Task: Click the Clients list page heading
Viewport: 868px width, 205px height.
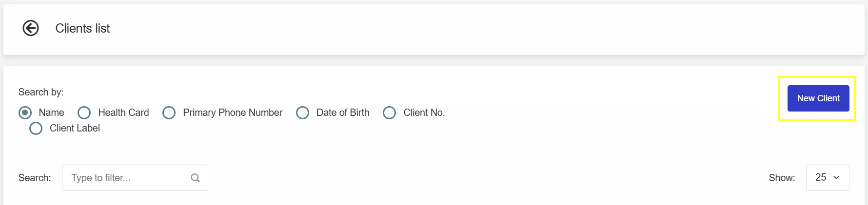Action: click(82, 28)
